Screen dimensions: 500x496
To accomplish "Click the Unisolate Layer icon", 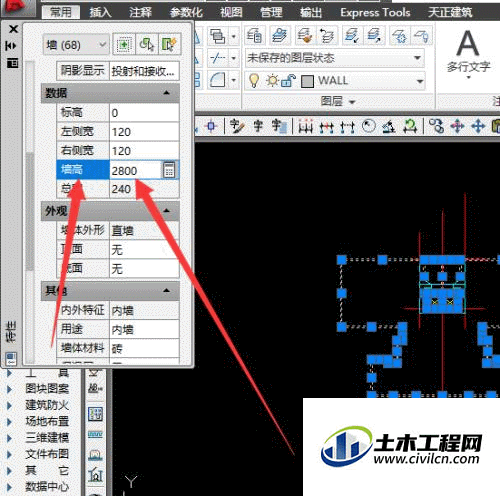I will 374,35.
